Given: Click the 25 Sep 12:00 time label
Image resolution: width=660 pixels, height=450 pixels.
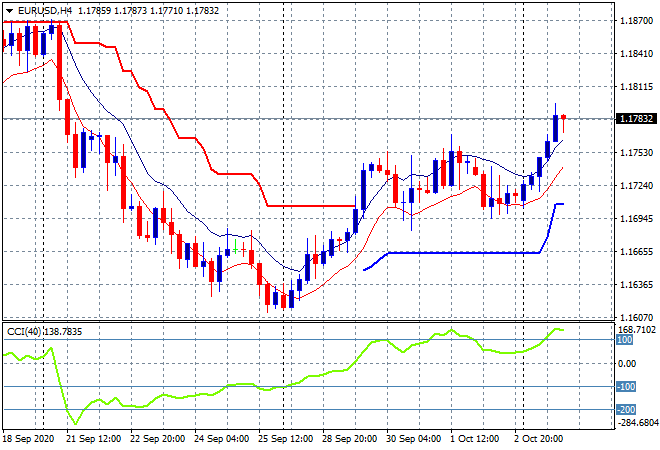Looking at the screenshot, I should click(285, 439).
